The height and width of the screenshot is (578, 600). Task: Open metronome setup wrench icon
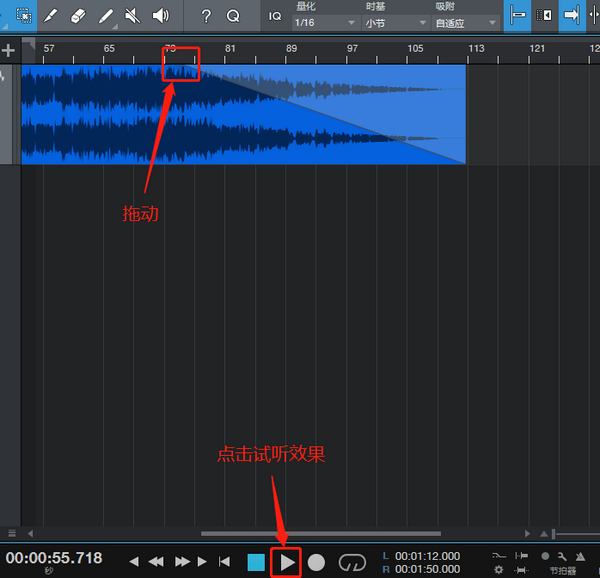coord(562,556)
